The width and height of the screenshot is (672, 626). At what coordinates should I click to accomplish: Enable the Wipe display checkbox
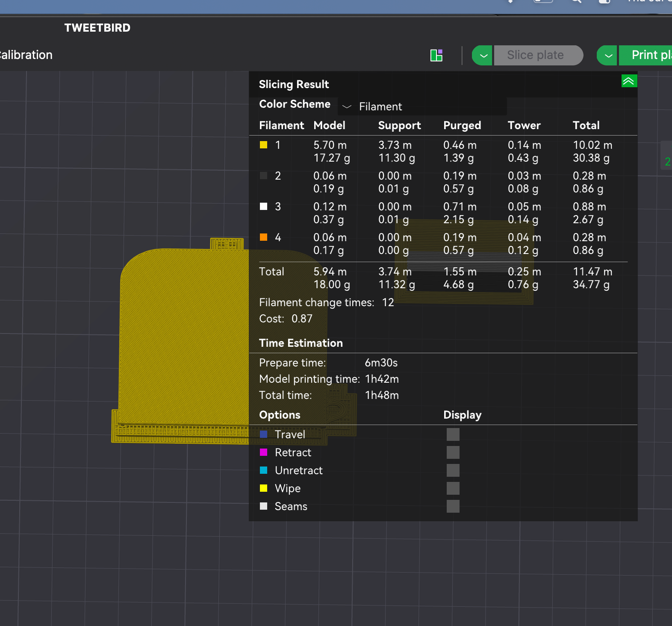[x=453, y=488]
